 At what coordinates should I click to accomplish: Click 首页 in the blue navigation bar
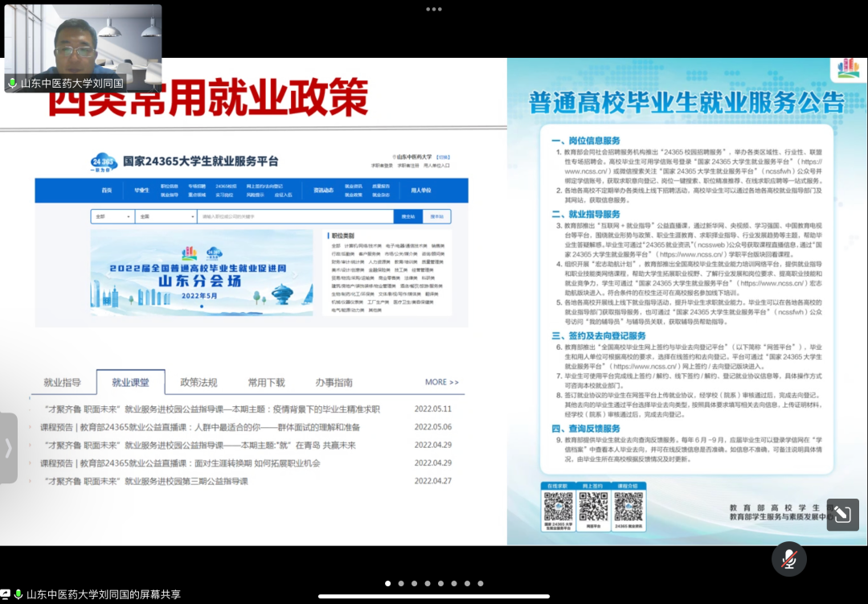(x=107, y=191)
